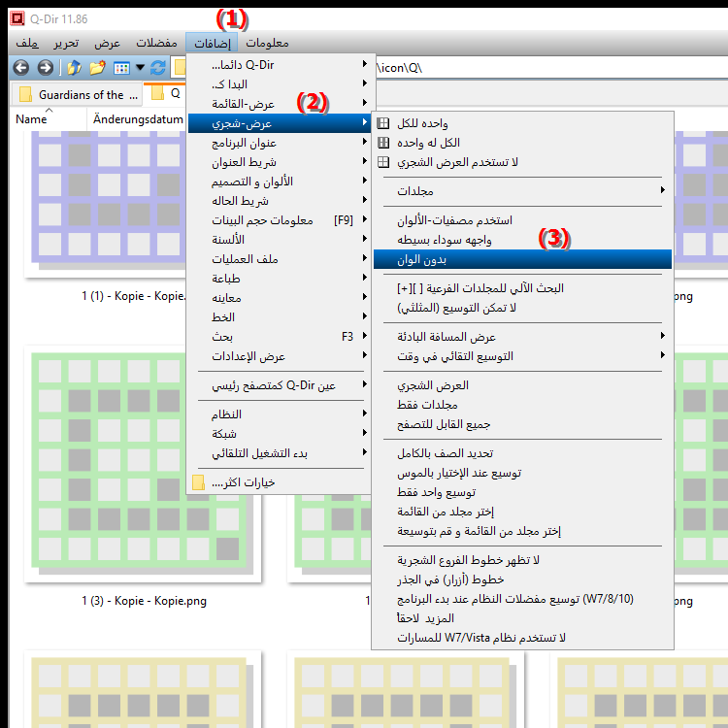Screen dimensions: 728x728
Task: Open معاينه submenu
Action: (280, 298)
